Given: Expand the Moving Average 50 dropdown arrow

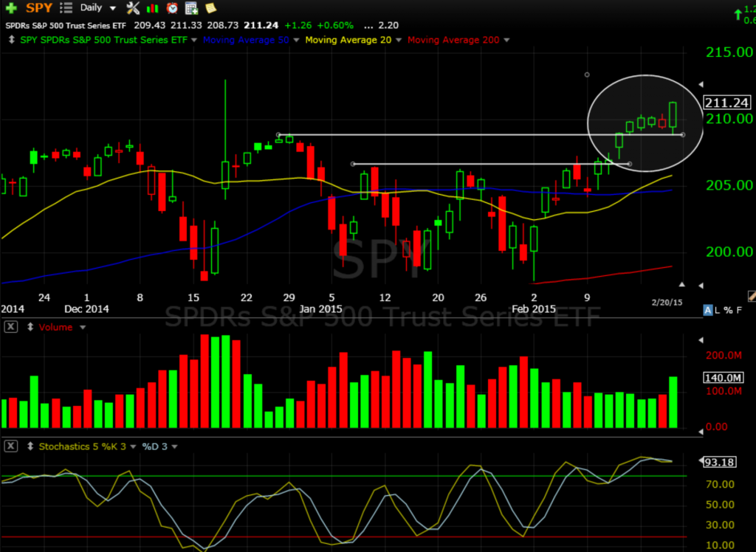Looking at the screenshot, I should point(296,40).
